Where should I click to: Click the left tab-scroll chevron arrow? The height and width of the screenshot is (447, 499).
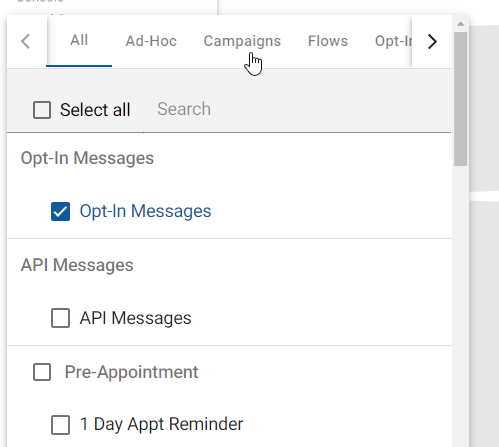click(x=26, y=41)
